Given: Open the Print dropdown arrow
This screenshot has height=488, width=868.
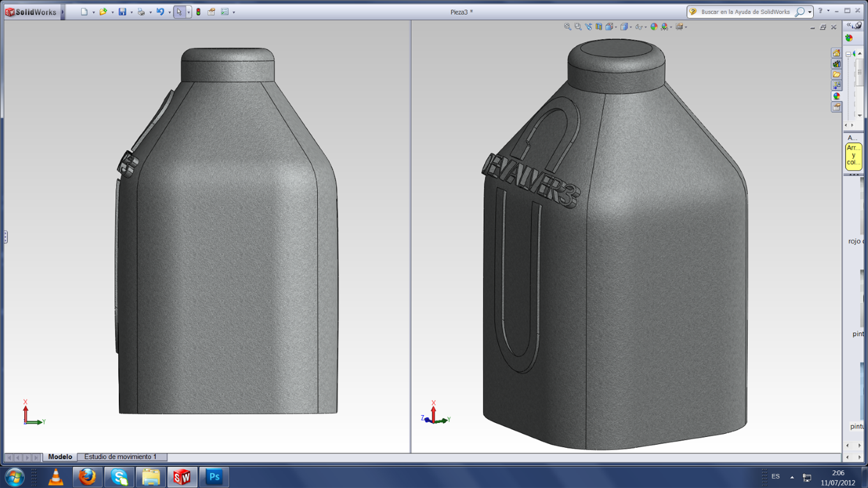Looking at the screenshot, I should click(x=151, y=13).
